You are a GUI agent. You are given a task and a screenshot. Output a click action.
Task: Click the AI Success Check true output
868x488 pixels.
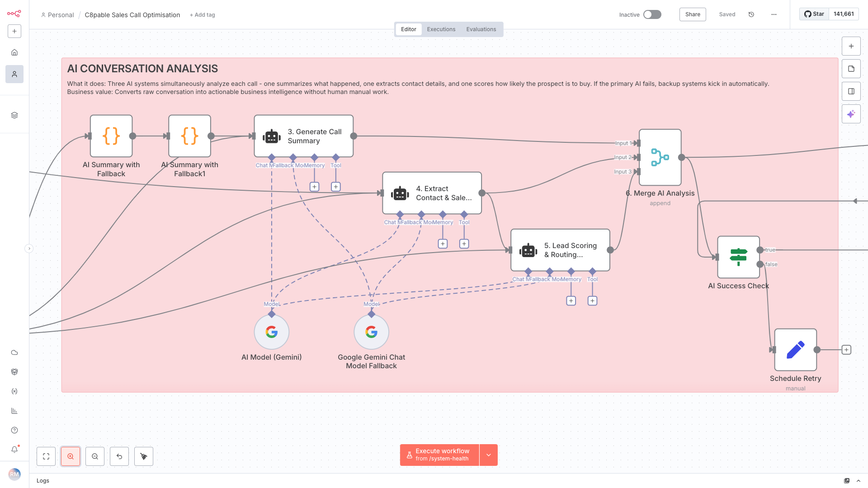point(760,250)
